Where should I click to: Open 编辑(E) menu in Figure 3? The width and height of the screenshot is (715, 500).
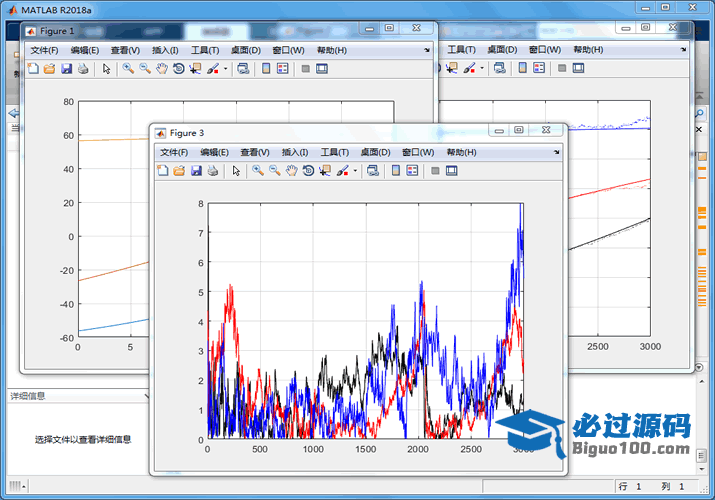pos(214,152)
